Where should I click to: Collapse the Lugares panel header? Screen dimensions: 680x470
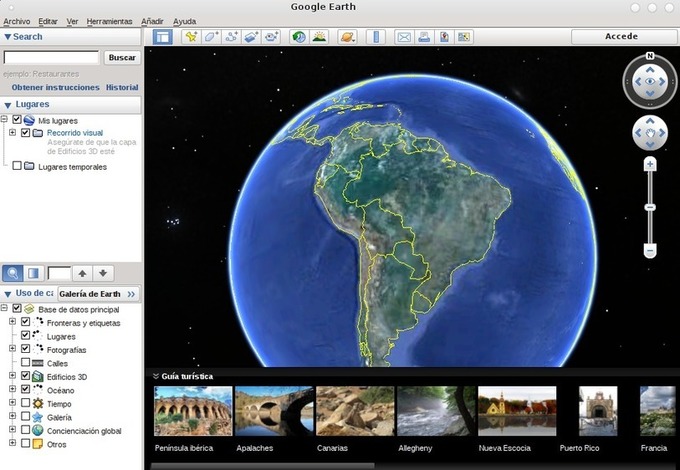[8, 104]
